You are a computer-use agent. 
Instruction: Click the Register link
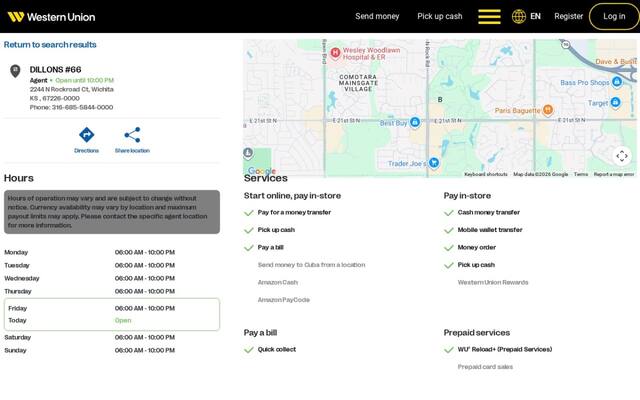click(x=569, y=16)
